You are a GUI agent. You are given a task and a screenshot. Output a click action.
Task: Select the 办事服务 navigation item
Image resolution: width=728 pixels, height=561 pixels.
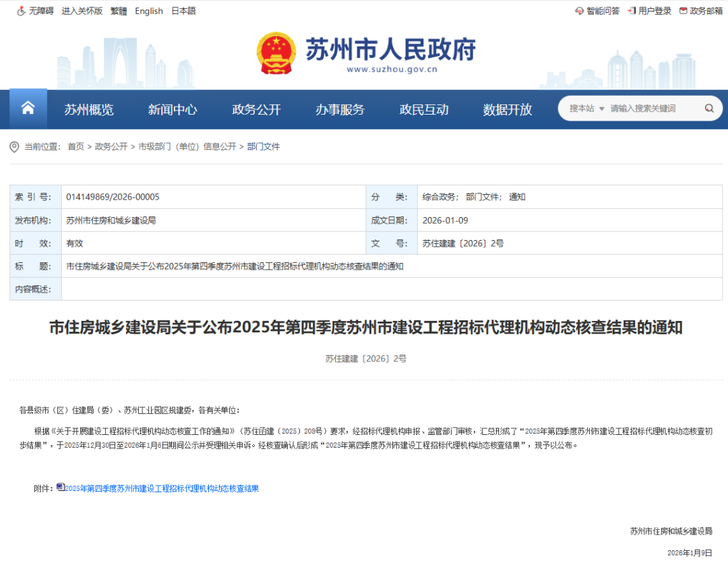[x=340, y=110]
